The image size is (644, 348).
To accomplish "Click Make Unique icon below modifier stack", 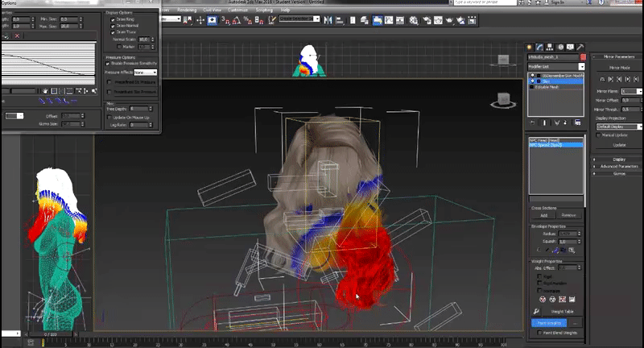I will (x=556, y=122).
